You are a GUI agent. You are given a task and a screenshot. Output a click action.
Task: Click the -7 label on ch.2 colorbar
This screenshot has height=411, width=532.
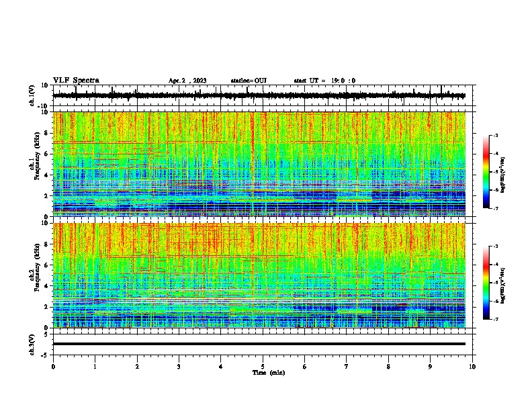tap(496, 319)
